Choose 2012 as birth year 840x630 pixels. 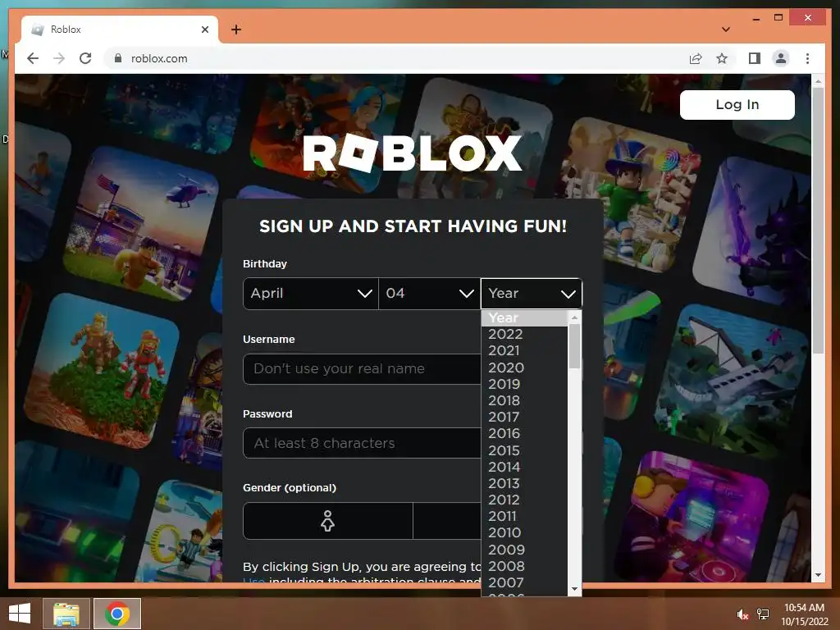coord(525,500)
